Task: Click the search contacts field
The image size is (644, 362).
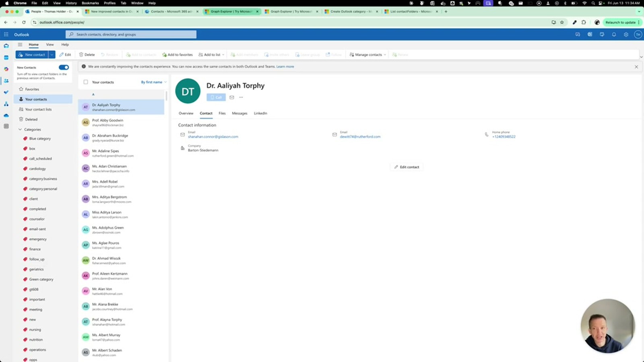Action: pos(131,35)
